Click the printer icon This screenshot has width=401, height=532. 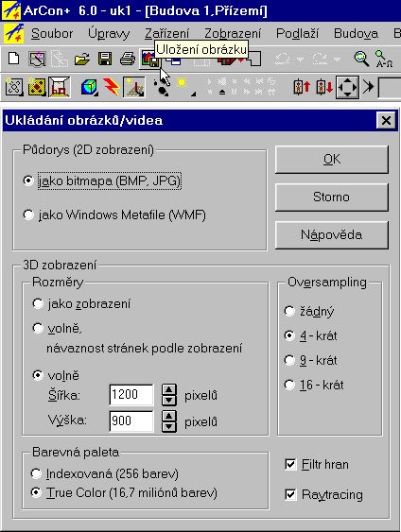tap(128, 59)
